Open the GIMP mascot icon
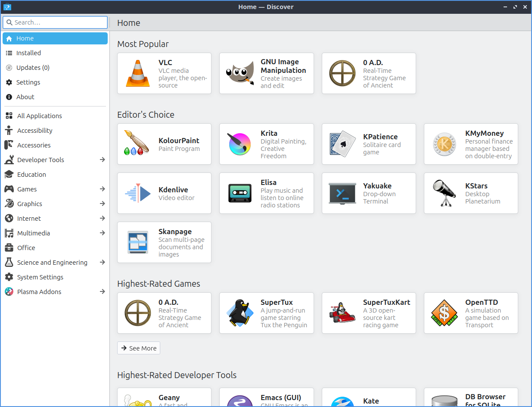 [x=240, y=74]
